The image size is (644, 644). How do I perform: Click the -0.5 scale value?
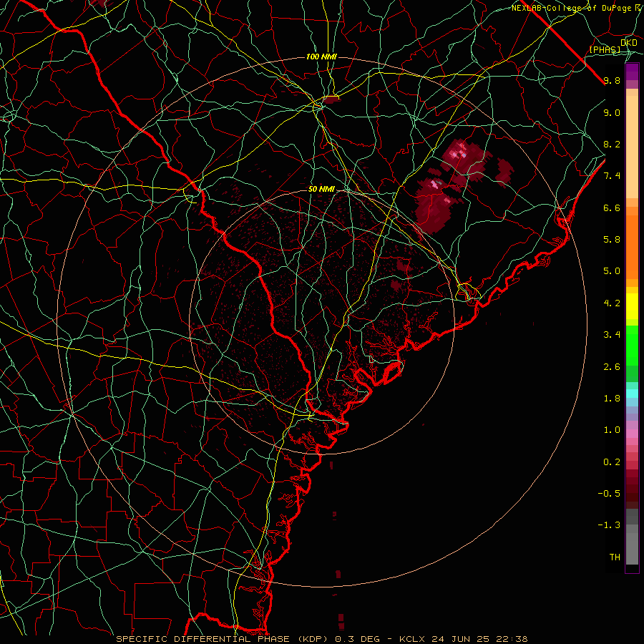click(x=609, y=494)
